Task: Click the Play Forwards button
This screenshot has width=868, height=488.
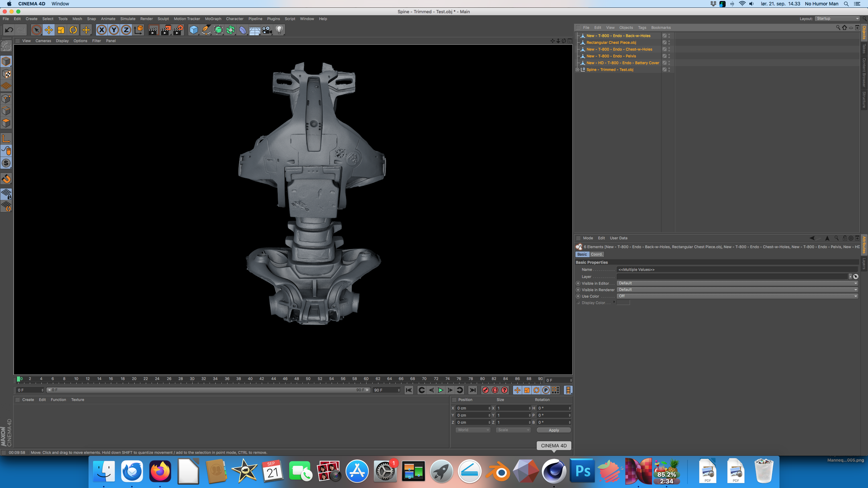Action: tap(440, 390)
